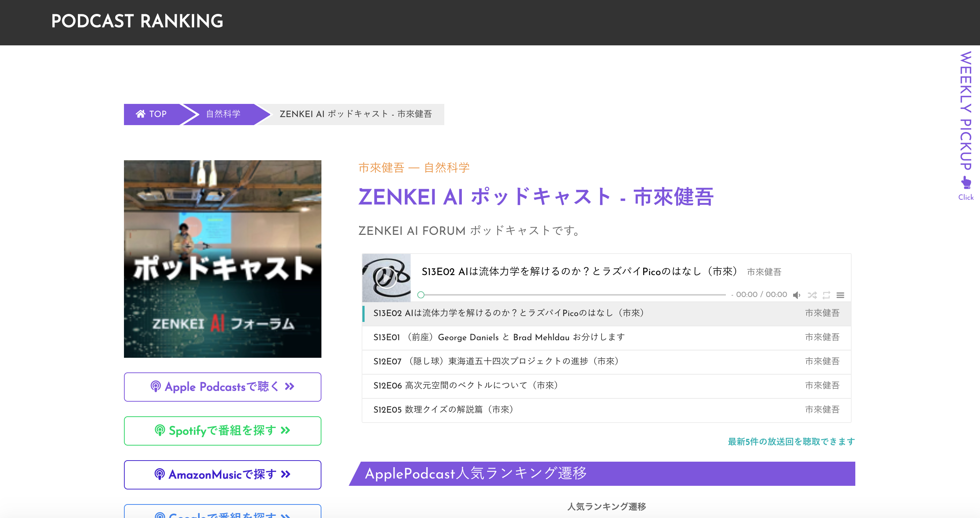The height and width of the screenshot is (518, 980).
Task: Select episode S12E07 東海道五十四次プロジェクトの進捗
Action: [x=606, y=361]
